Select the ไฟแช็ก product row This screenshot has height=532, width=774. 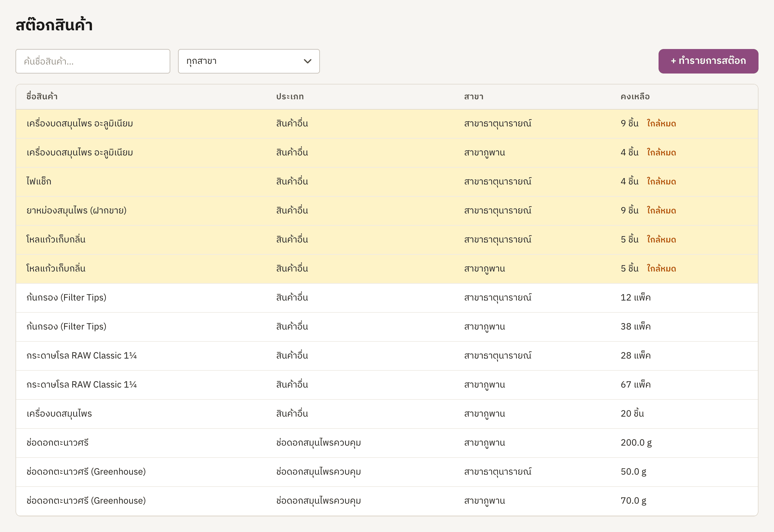[387, 182]
